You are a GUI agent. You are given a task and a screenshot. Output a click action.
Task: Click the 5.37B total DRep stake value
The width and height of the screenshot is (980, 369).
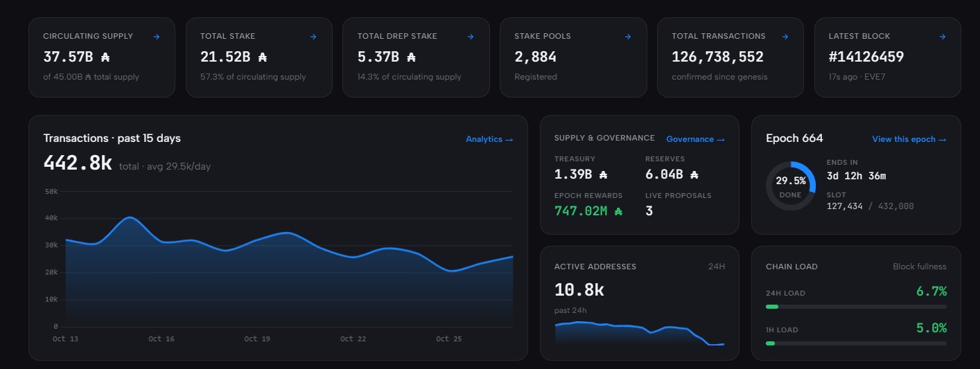[x=386, y=57]
